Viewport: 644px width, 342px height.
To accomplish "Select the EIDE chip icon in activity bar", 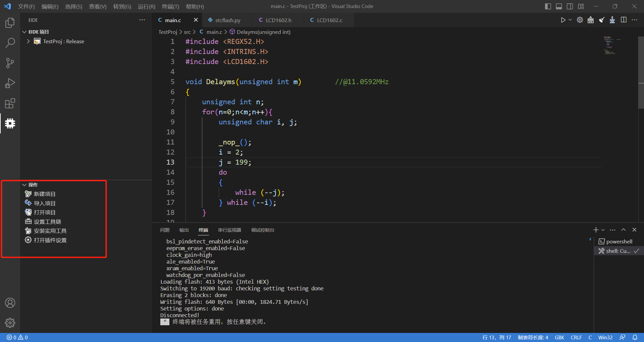I will [10, 123].
